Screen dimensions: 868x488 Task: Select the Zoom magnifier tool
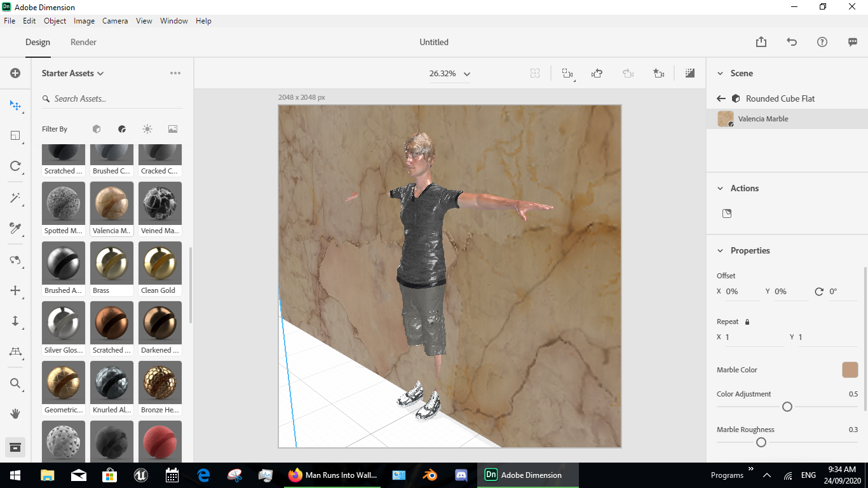click(x=15, y=383)
